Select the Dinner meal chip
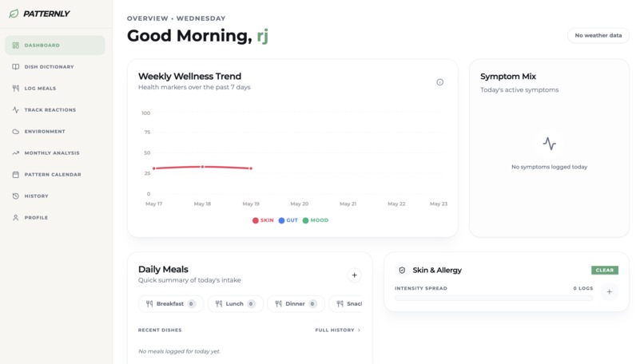The width and height of the screenshot is (644, 364). [x=296, y=303]
